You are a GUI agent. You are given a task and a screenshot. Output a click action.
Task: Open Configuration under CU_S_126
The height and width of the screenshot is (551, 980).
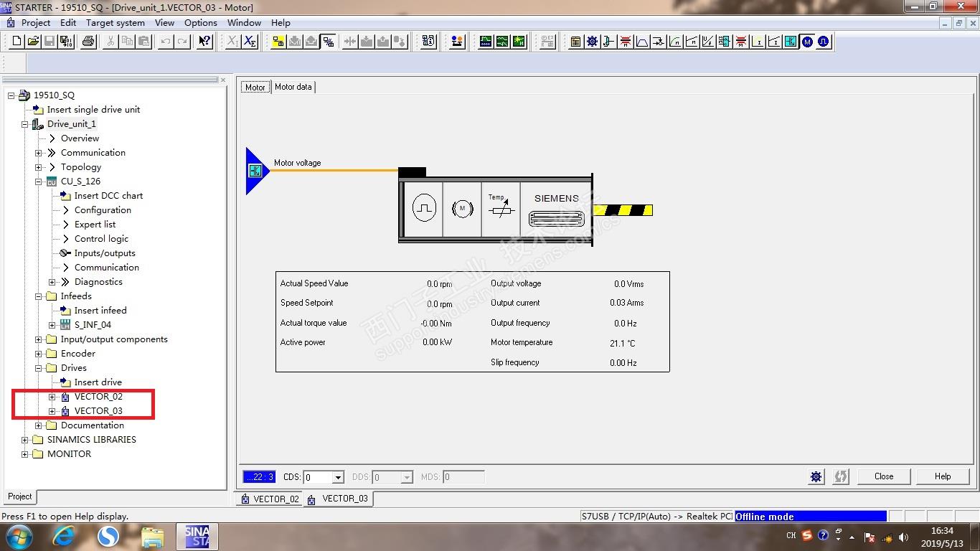pyautogui.click(x=103, y=210)
